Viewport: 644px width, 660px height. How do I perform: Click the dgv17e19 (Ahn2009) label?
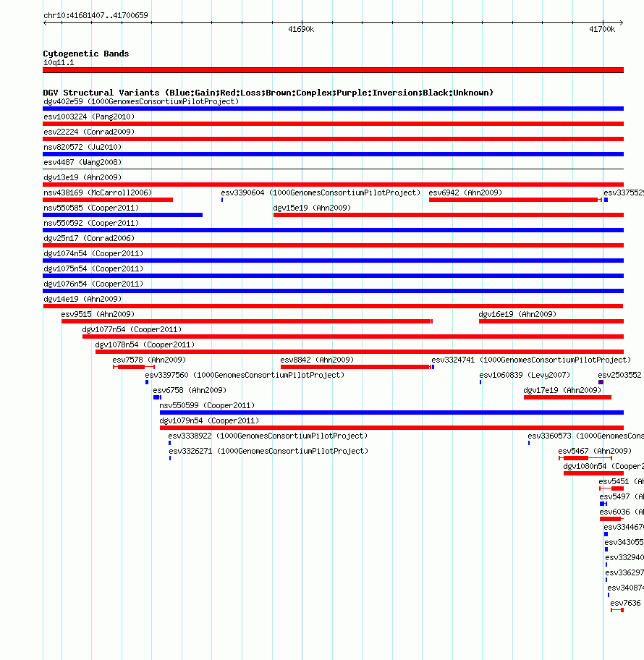563,390
